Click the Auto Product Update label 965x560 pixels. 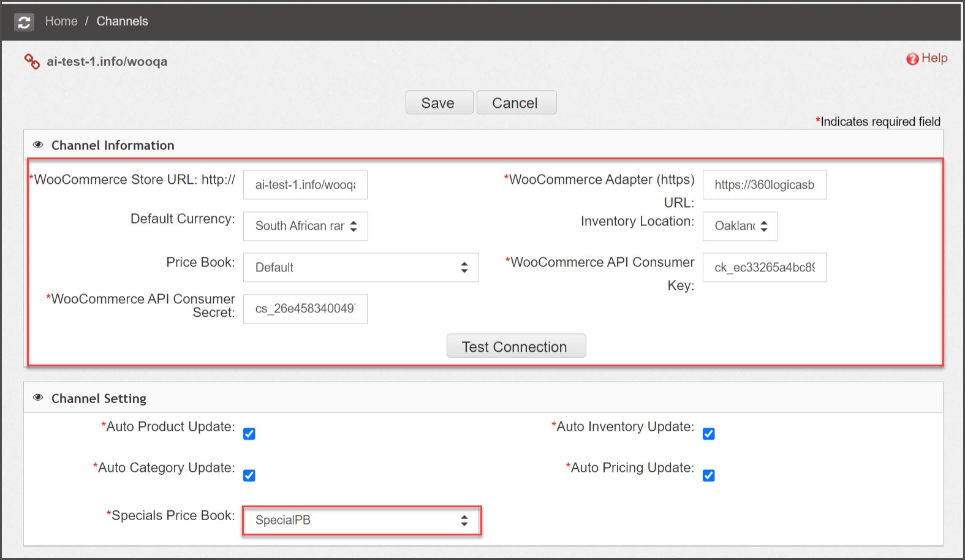pos(168,426)
